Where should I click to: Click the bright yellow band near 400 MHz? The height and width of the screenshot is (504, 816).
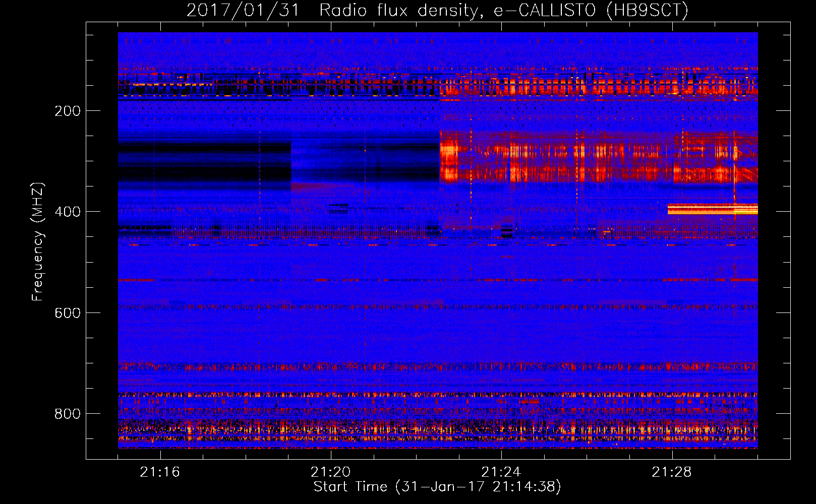click(713, 209)
